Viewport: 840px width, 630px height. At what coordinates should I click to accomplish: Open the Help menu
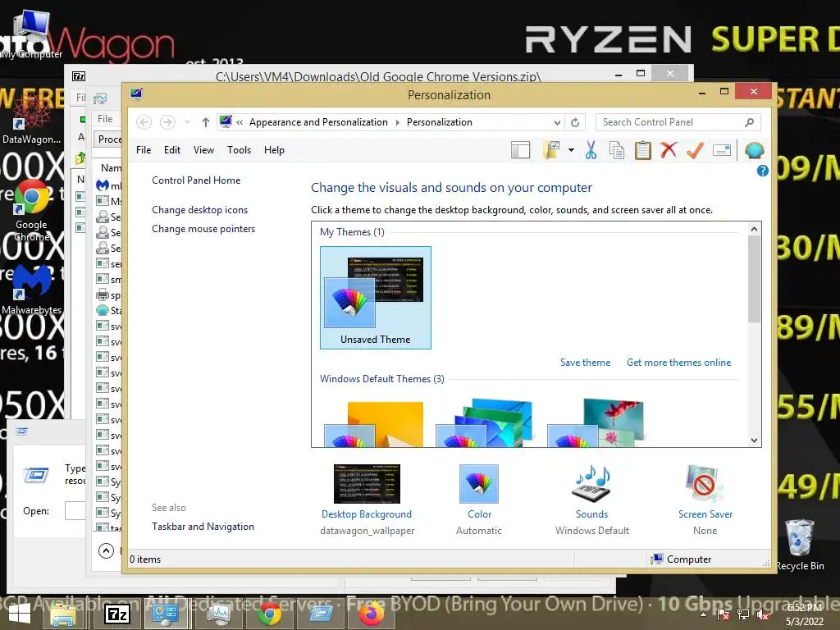pos(274,150)
